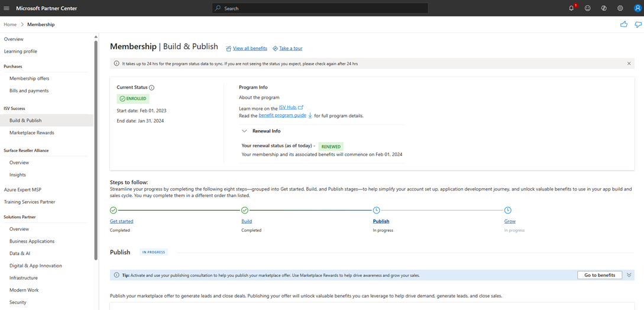Click the Go to benefits button
The width and height of the screenshot is (644, 310).
[599, 275]
